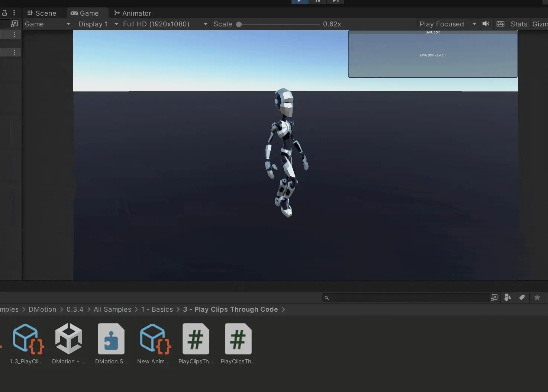Open the Game view type dropdown
548x392 pixels.
point(47,24)
